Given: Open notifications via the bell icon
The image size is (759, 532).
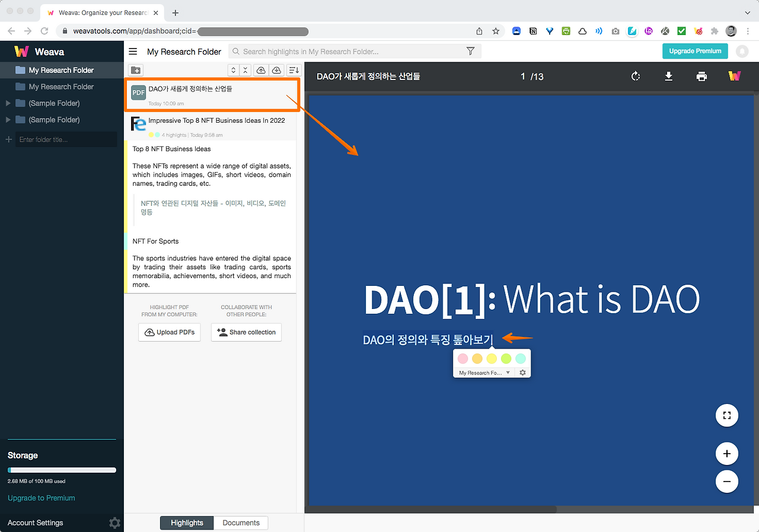Looking at the screenshot, I should coord(742,52).
